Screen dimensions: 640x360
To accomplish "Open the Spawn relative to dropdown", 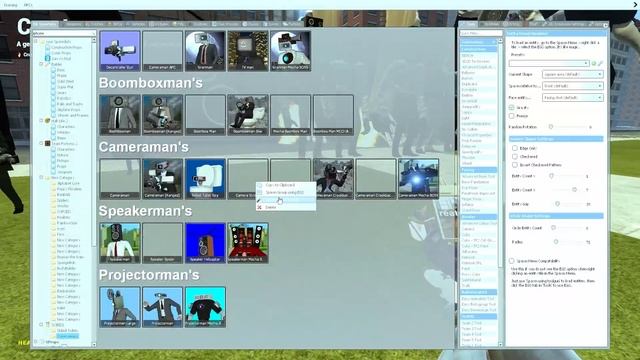I will point(573,86).
